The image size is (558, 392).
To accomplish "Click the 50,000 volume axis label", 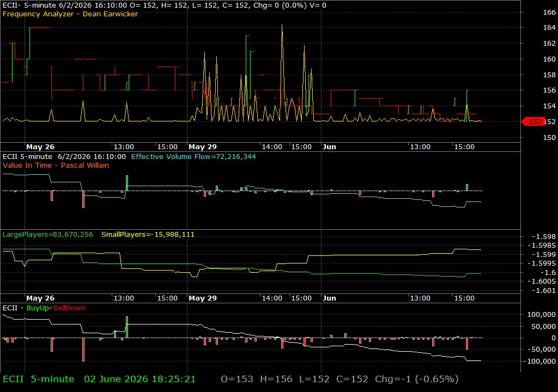I will click(543, 326).
